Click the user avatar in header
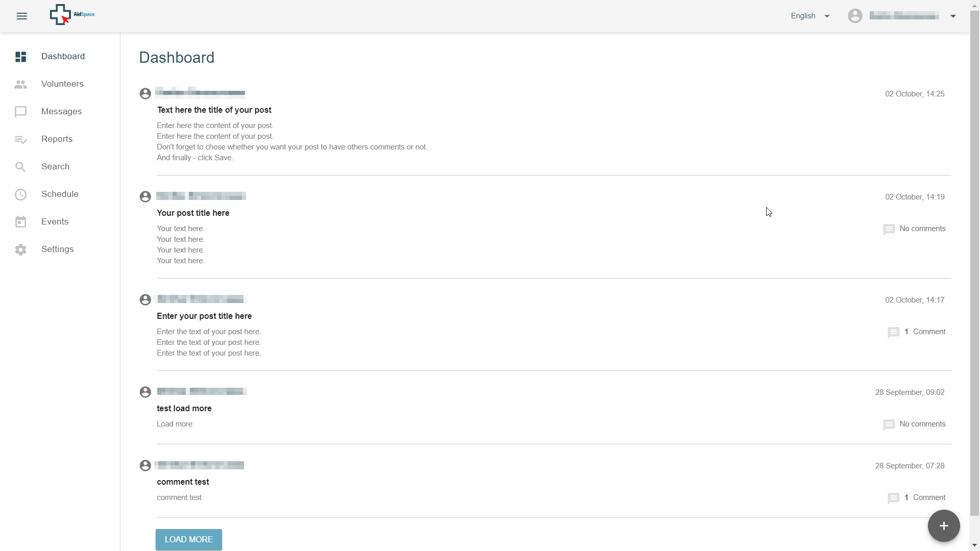The width and height of the screenshot is (980, 551). click(x=855, y=16)
